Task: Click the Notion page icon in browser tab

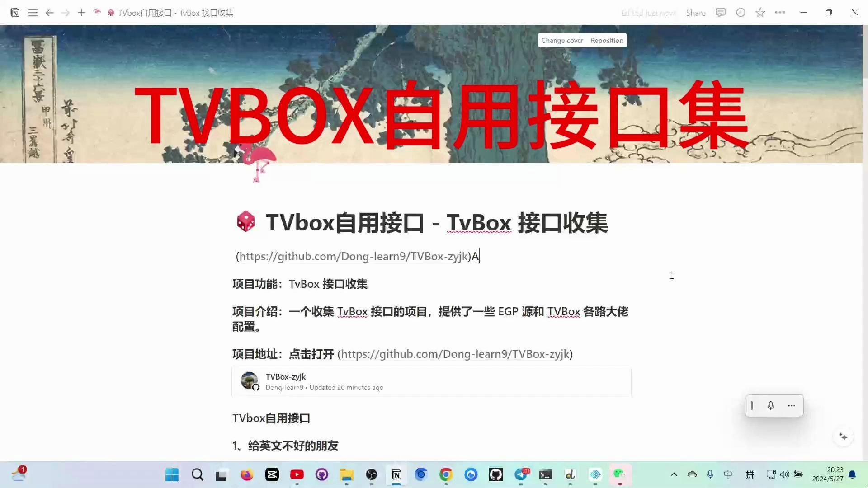Action: 110,13
